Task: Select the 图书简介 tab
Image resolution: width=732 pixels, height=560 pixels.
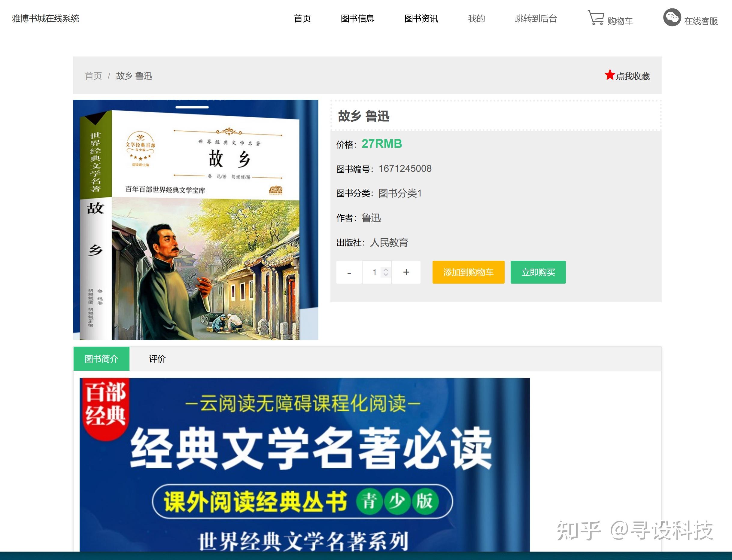Action: (101, 359)
